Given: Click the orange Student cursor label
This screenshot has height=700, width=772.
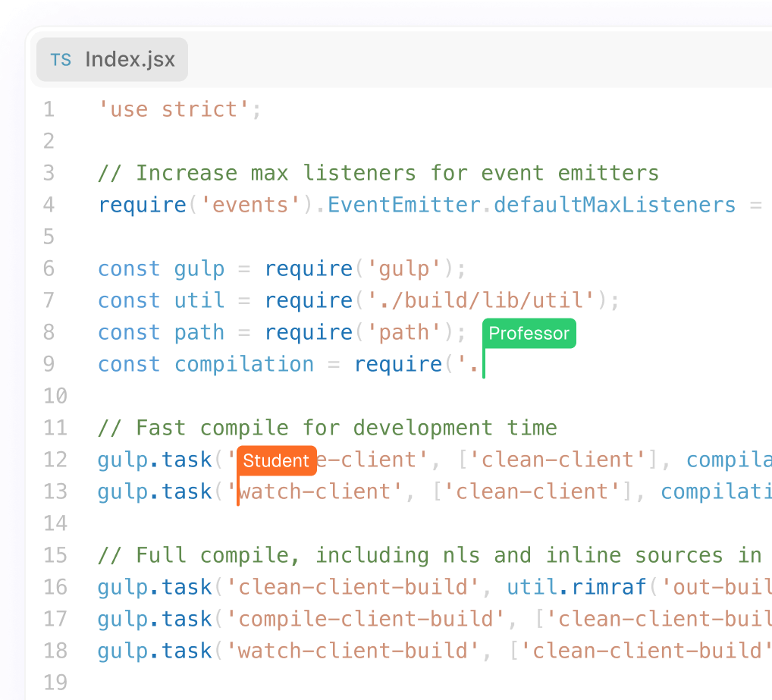Looking at the screenshot, I should (276, 460).
